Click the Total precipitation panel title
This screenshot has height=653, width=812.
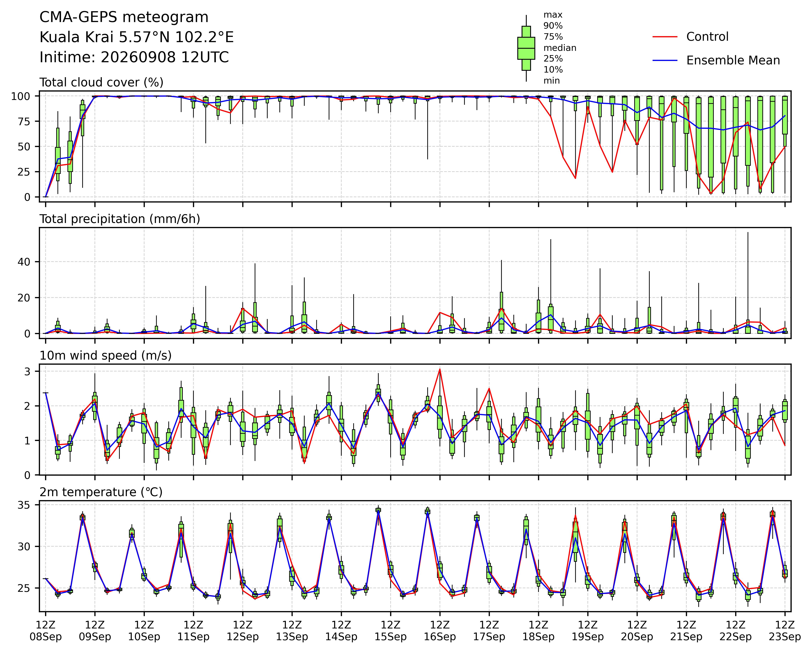[x=120, y=219]
